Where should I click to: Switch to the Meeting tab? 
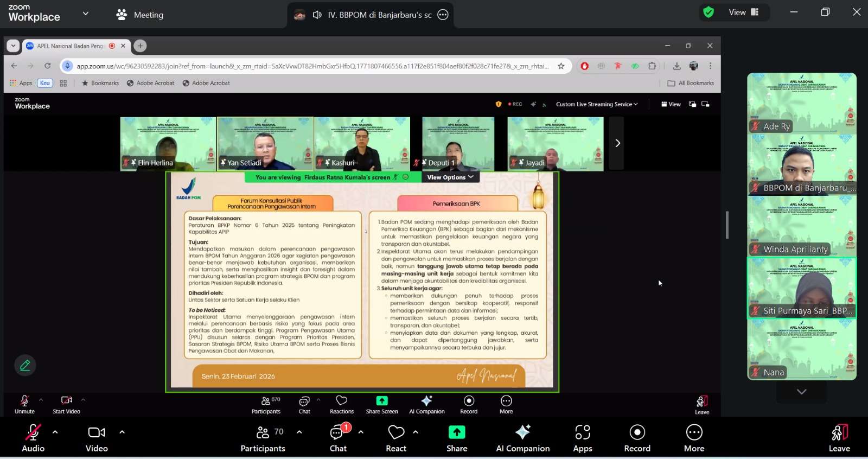[x=140, y=15]
